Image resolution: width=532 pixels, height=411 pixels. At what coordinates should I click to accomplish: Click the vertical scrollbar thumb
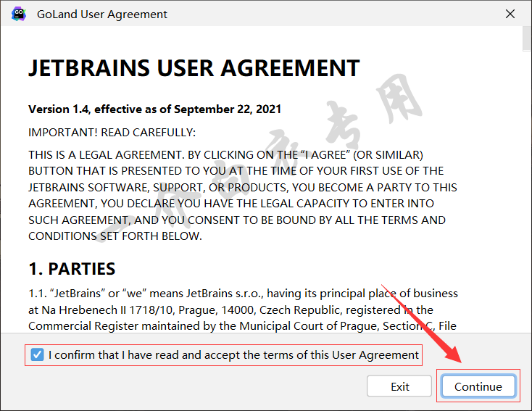tap(526, 38)
